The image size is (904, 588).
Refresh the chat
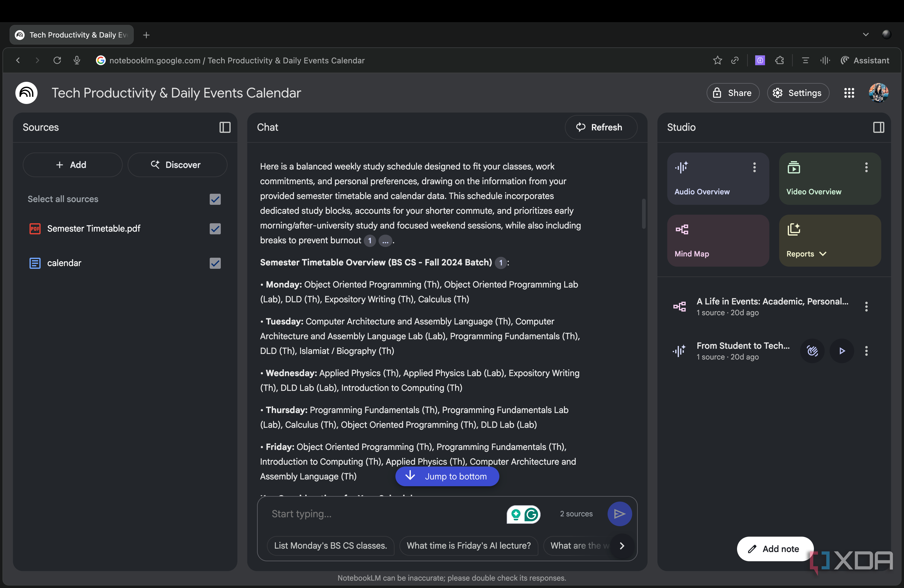tap(601, 127)
